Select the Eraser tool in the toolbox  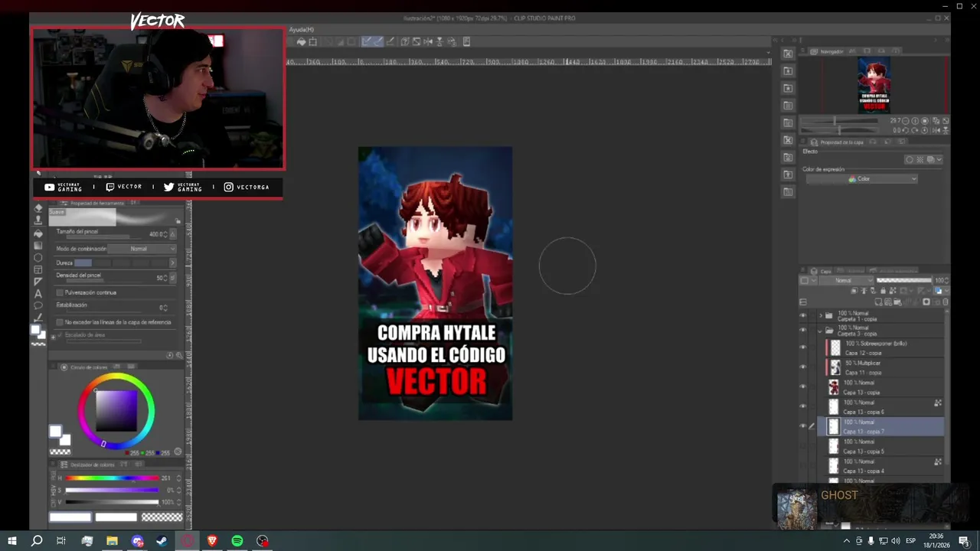pyautogui.click(x=38, y=208)
